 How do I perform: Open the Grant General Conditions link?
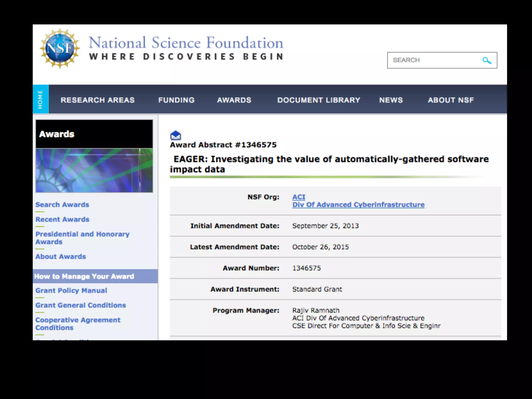pyautogui.click(x=81, y=305)
